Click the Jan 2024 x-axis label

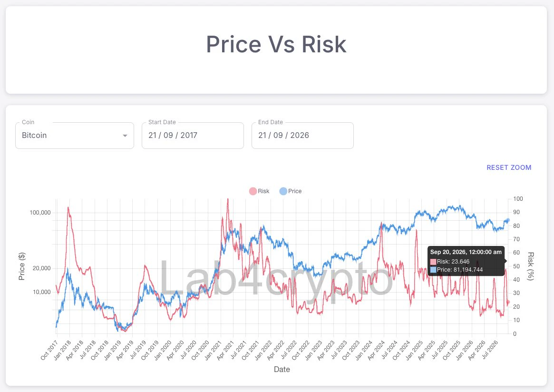pyautogui.click(x=364, y=350)
